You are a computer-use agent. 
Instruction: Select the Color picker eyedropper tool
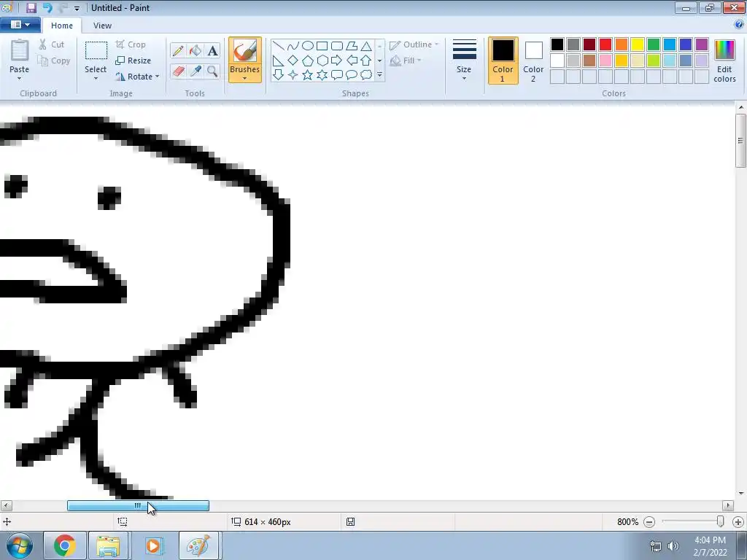(x=196, y=71)
